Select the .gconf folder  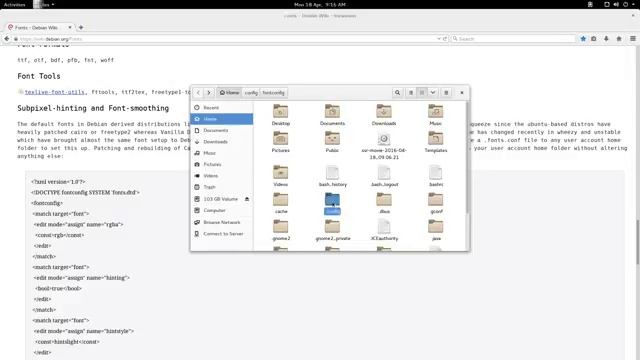(436, 200)
